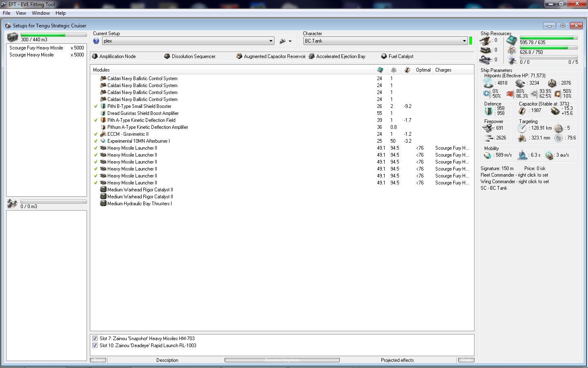
Task: Open the wrench tools dropdown beside Current Setup
Action: click(x=285, y=41)
